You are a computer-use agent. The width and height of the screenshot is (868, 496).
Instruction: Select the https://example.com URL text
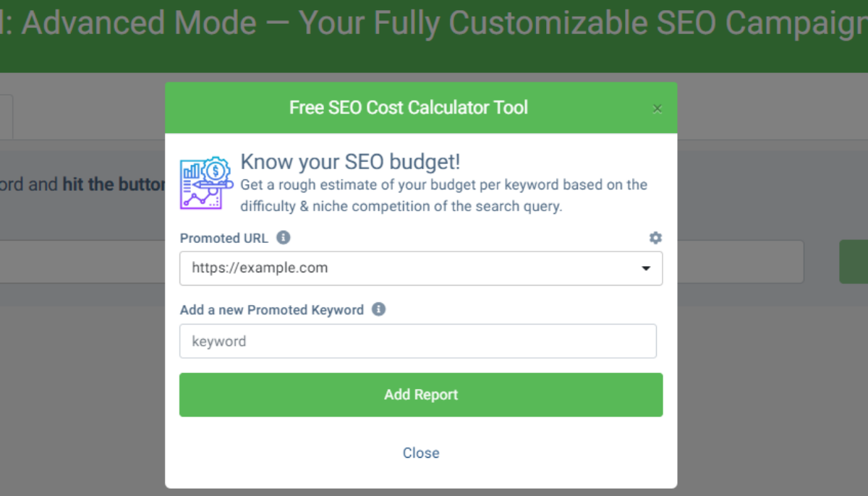coord(260,268)
